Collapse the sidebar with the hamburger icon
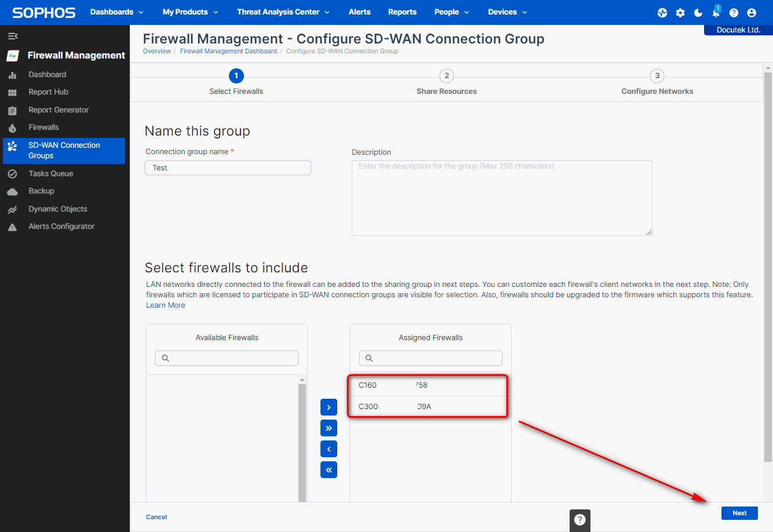 click(x=13, y=36)
